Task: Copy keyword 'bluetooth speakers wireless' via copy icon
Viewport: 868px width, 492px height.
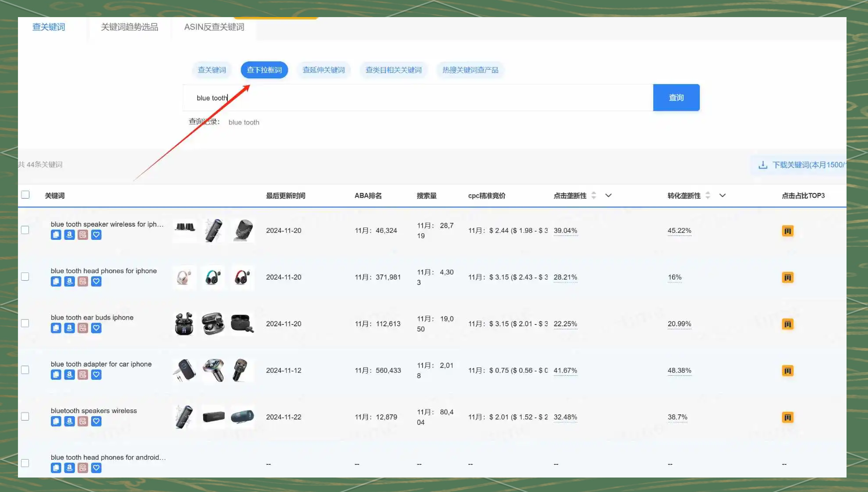Action: [56, 421]
